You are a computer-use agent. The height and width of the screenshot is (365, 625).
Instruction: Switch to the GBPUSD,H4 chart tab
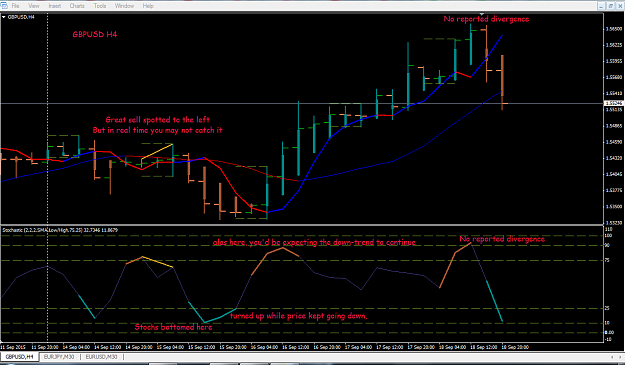19,357
